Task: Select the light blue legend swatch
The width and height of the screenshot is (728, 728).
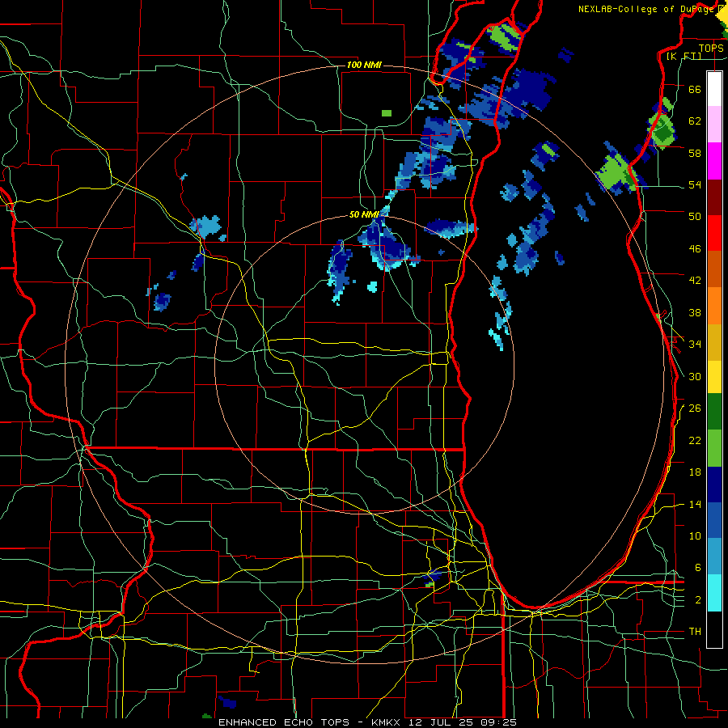Action: click(714, 557)
